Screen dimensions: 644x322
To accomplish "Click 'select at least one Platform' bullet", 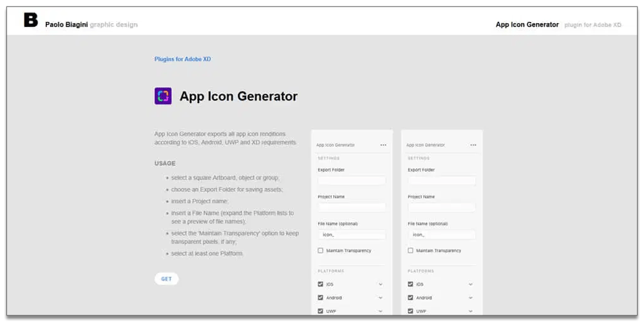I will [207, 254].
